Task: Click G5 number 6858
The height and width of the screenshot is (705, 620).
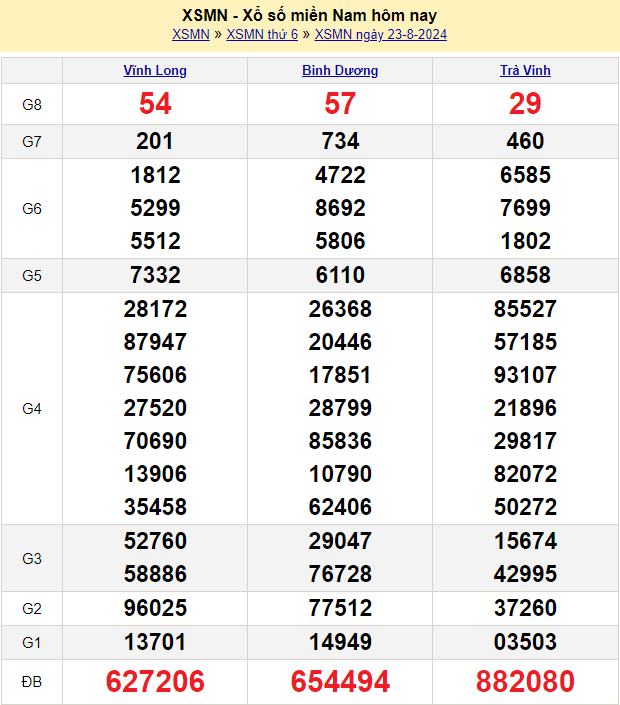Action: tap(525, 275)
